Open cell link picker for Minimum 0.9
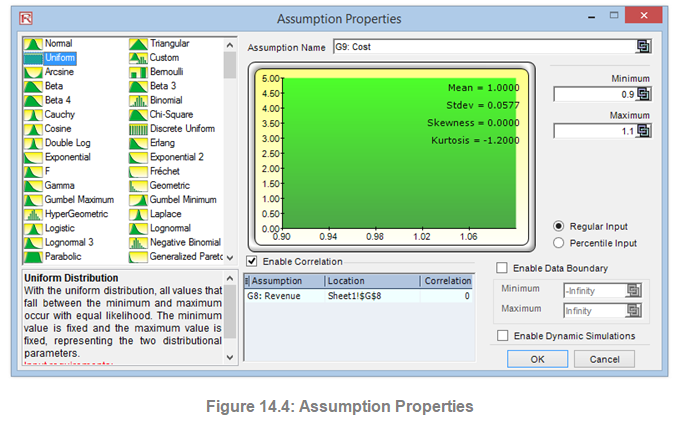The width and height of the screenshot is (689, 428). tap(643, 94)
